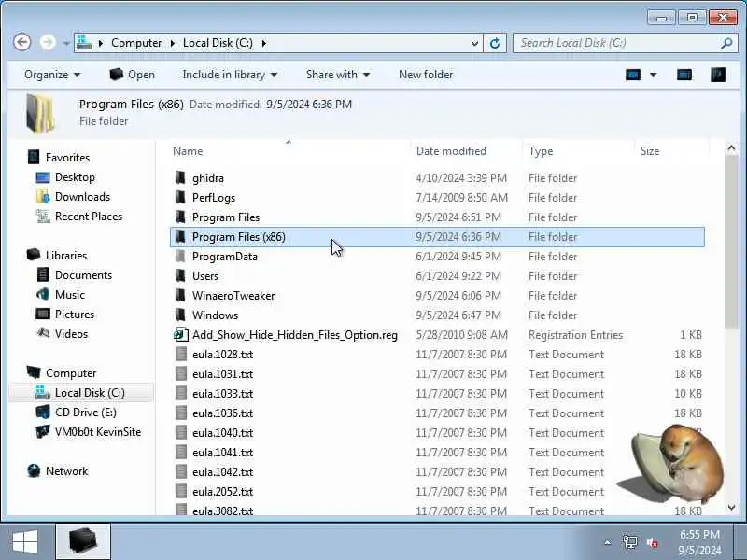Image resolution: width=747 pixels, height=560 pixels.
Task: Select the ghidra folder icon
Action: [x=180, y=177]
